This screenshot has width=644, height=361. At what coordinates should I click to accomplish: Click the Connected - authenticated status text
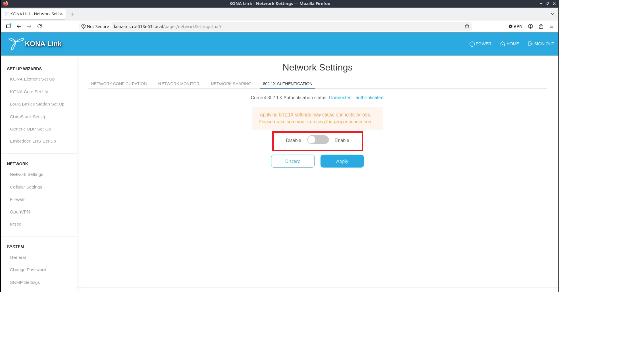coord(356,98)
